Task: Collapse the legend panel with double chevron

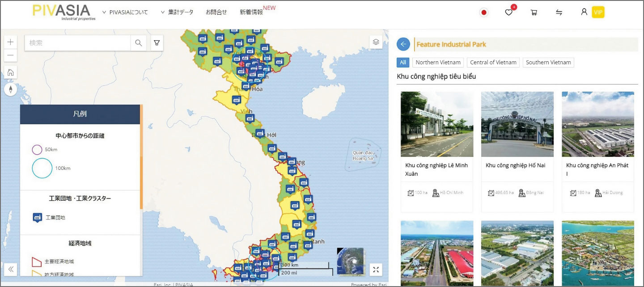Action: point(11,269)
